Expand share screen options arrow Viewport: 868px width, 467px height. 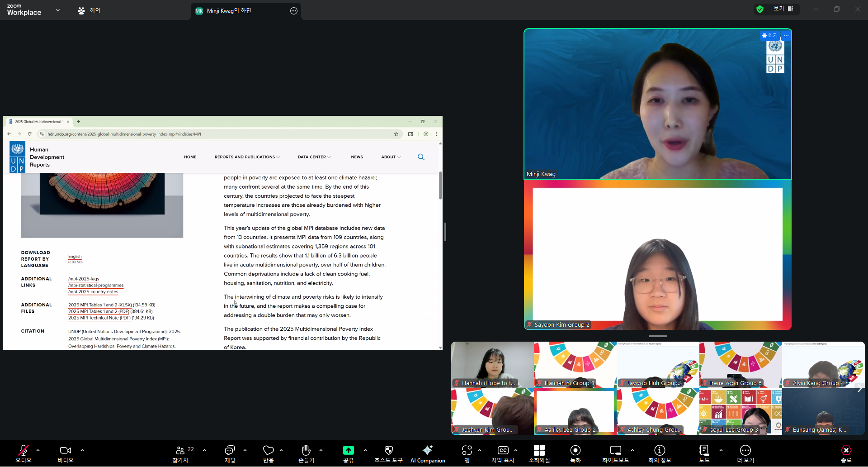click(x=365, y=450)
